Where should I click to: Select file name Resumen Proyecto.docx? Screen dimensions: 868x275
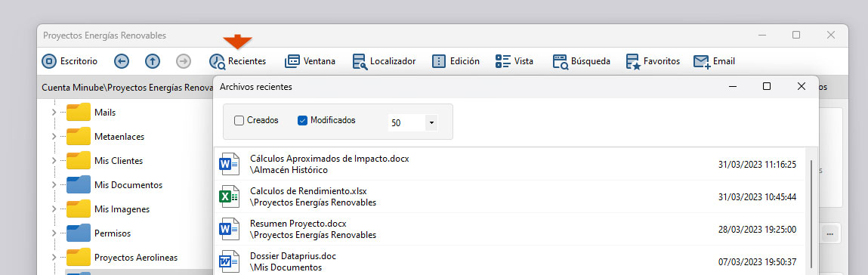[298, 224]
